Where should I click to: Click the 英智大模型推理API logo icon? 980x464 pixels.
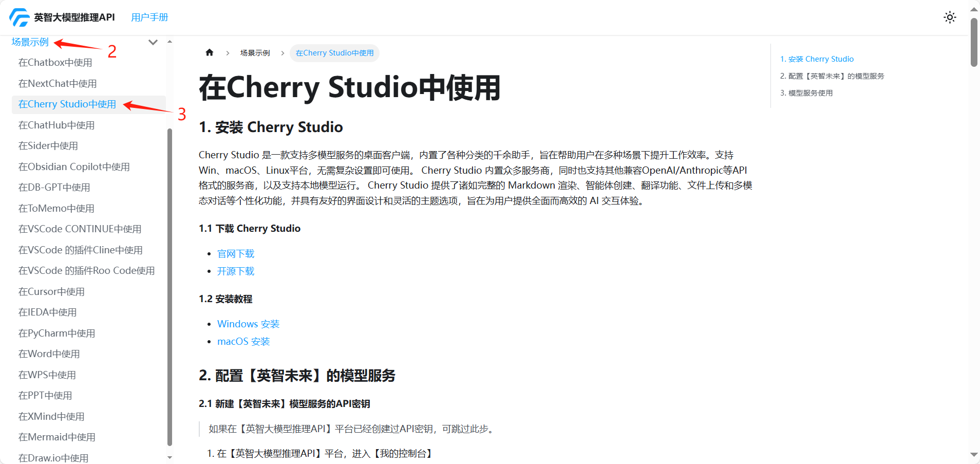pos(20,17)
